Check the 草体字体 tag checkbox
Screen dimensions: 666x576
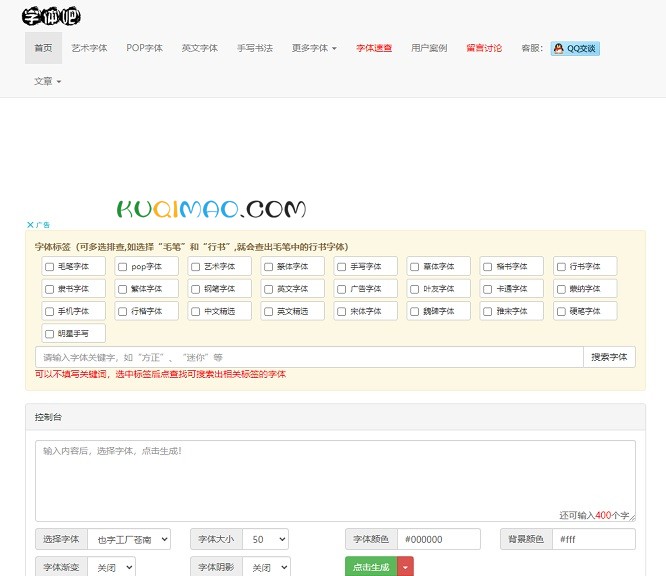(x=415, y=267)
